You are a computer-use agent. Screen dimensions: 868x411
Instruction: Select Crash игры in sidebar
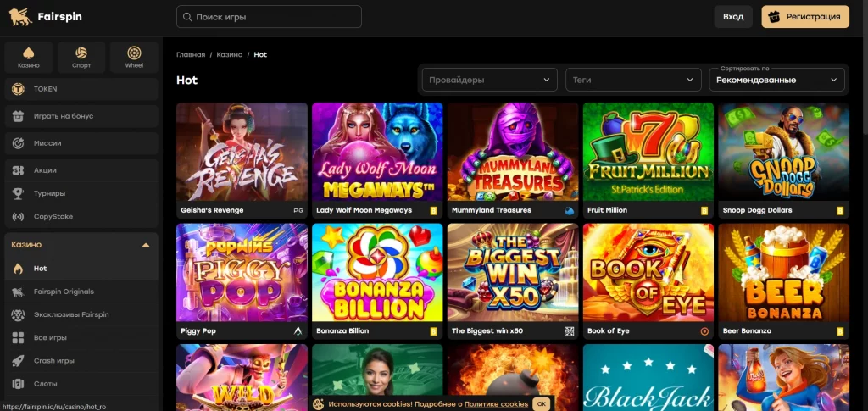click(x=81, y=361)
